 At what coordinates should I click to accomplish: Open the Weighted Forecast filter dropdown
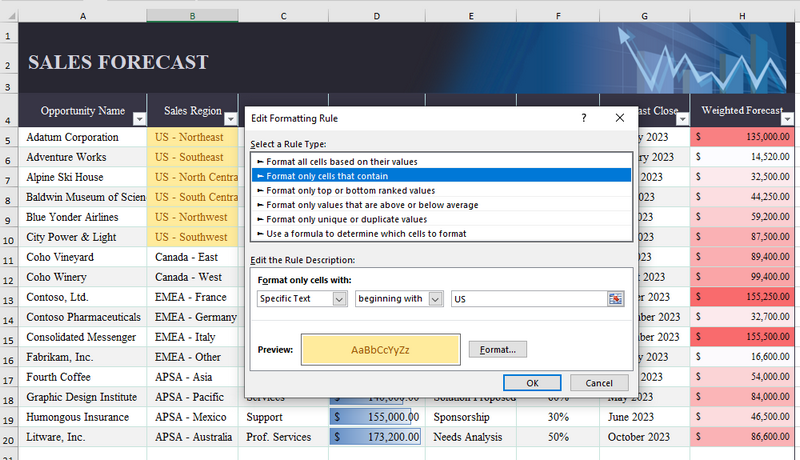pyautogui.click(x=787, y=119)
